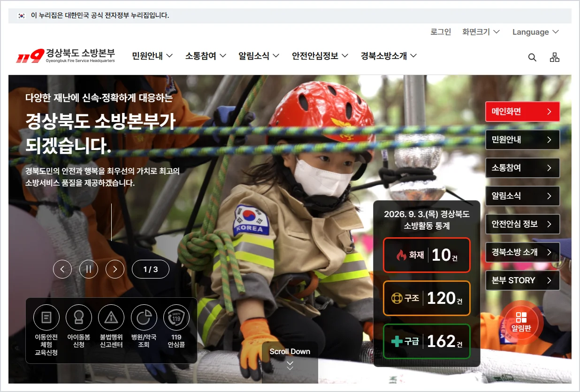Go to previous banner slide

click(x=62, y=269)
